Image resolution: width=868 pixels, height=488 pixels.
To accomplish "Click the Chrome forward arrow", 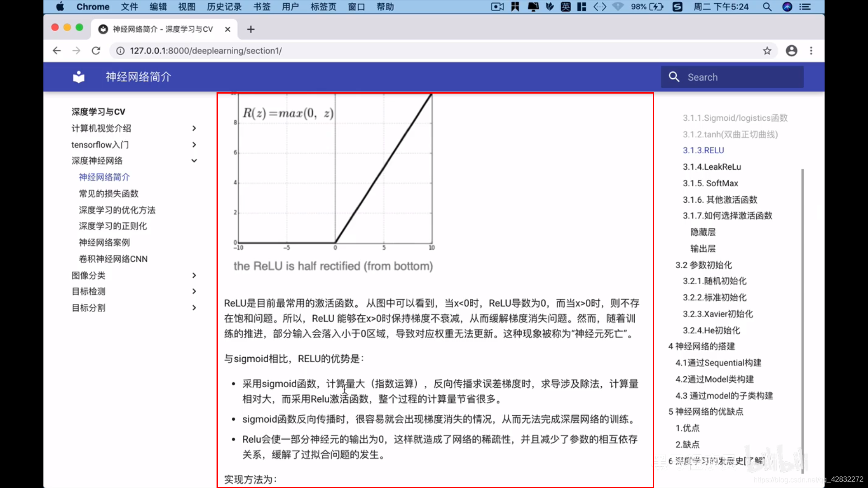I will coord(76,51).
